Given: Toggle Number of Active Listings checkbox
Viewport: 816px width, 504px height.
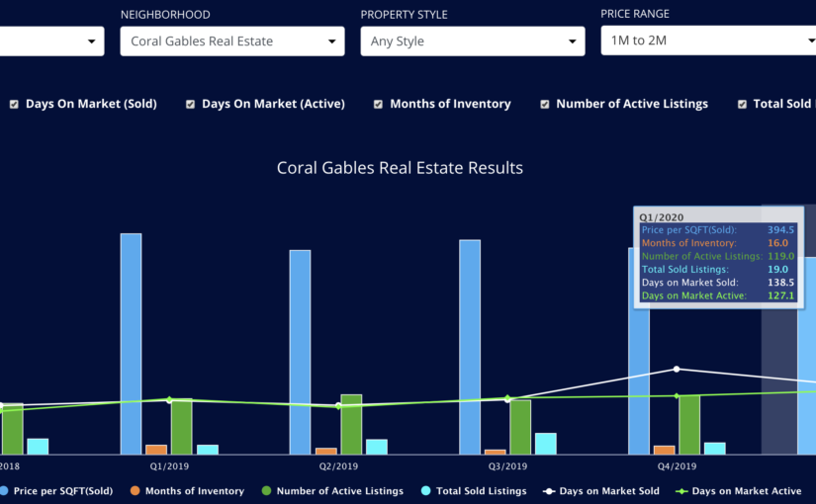Looking at the screenshot, I should [545, 105].
